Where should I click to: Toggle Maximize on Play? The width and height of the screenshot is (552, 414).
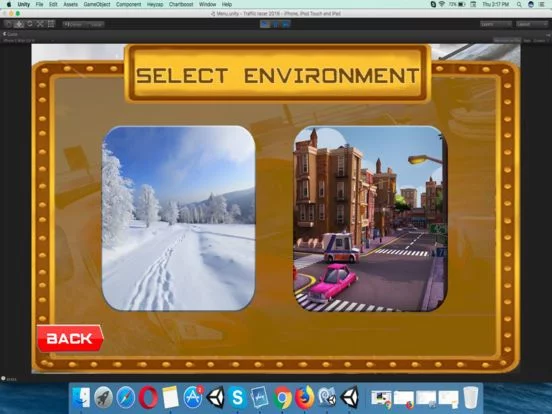tap(507, 40)
